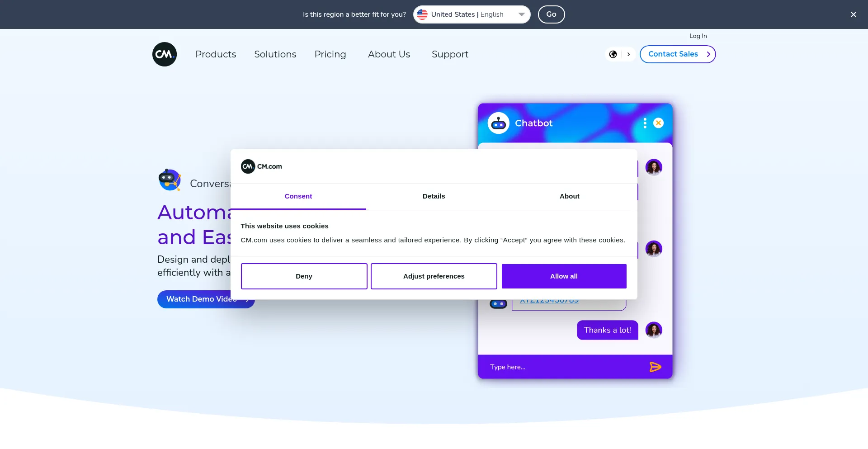Open the Pricing page
Screen dimensions: 868x449
point(330,54)
